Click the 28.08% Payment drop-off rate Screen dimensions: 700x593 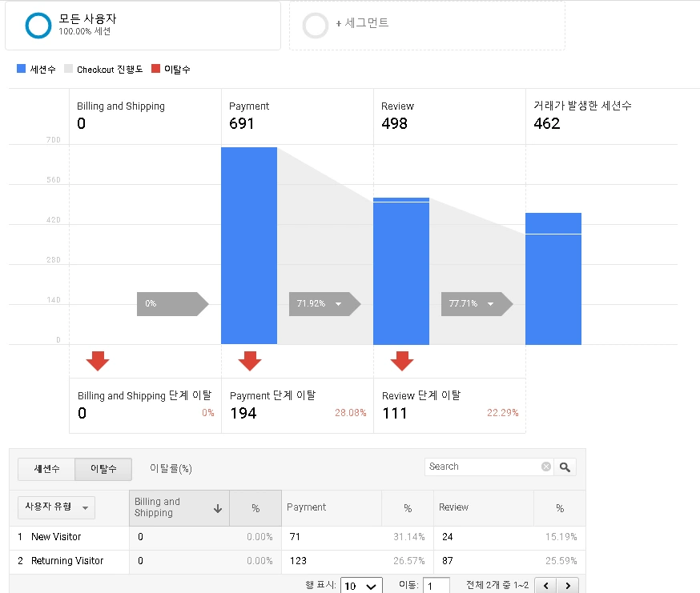point(351,413)
